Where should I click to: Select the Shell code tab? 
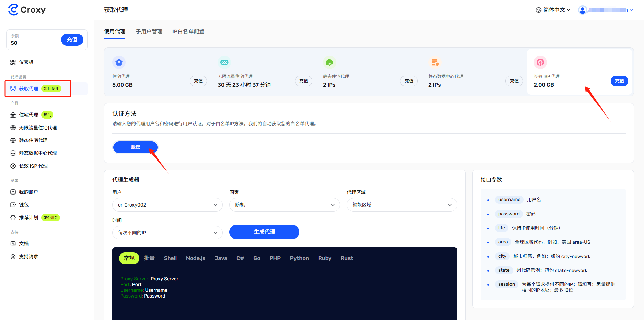coord(170,258)
